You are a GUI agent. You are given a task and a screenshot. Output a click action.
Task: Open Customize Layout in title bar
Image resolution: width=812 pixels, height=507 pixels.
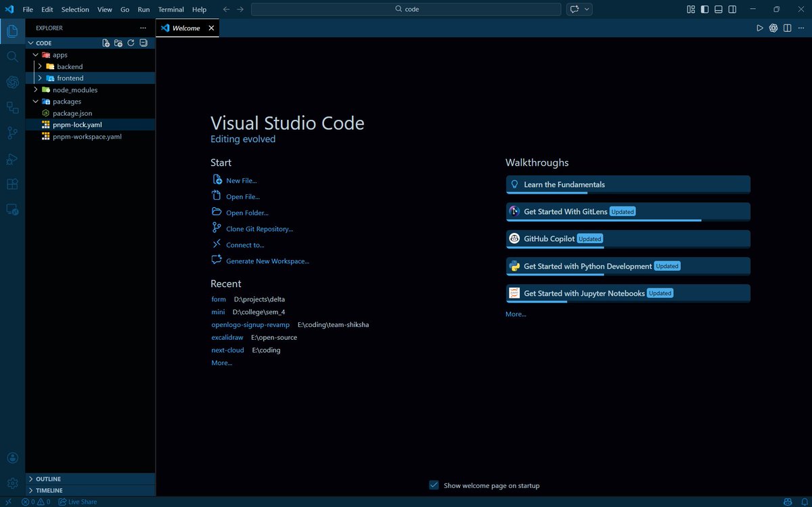click(x=691, y=9)
